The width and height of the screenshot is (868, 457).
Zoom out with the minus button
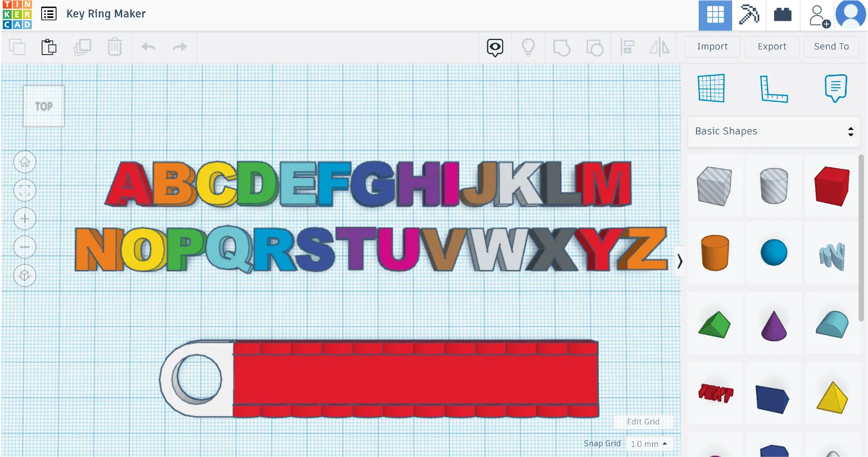(25, 247)
